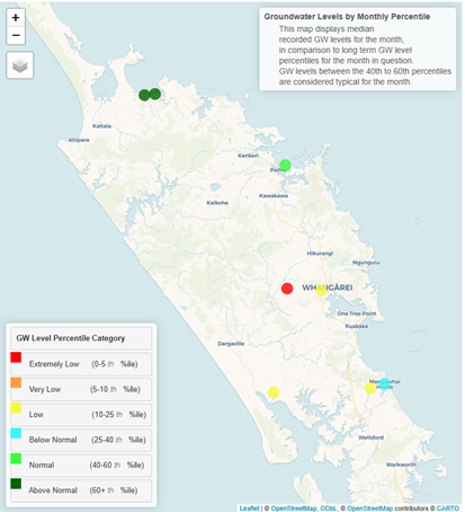Click the Kaikohe town label
The height and width of the screenshot is (512, 465).
coord(217,203)
